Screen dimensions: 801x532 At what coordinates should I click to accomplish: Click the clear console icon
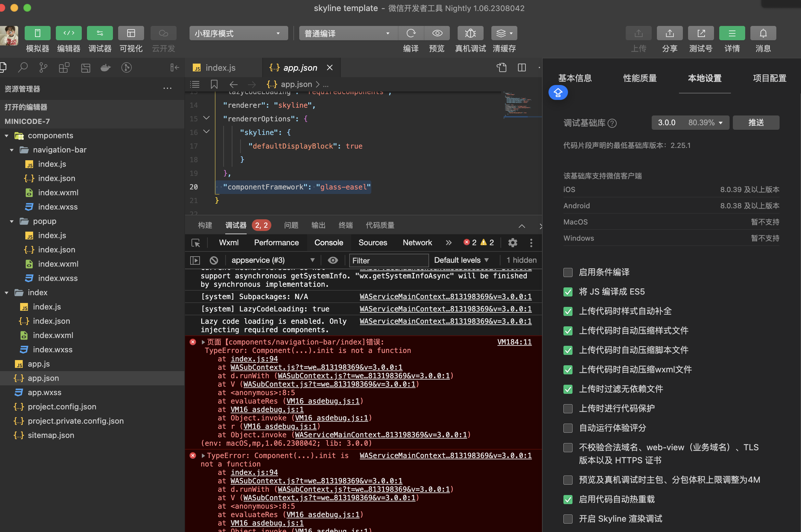click(x=214, y=260)
